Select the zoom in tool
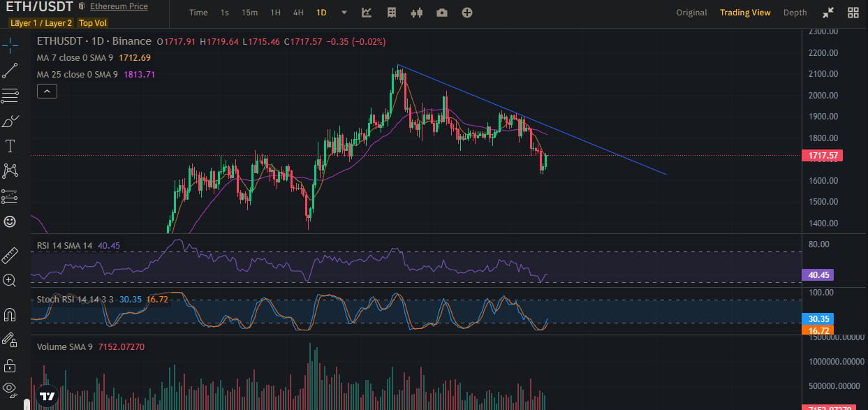868x410 pixels. [10, 280]
